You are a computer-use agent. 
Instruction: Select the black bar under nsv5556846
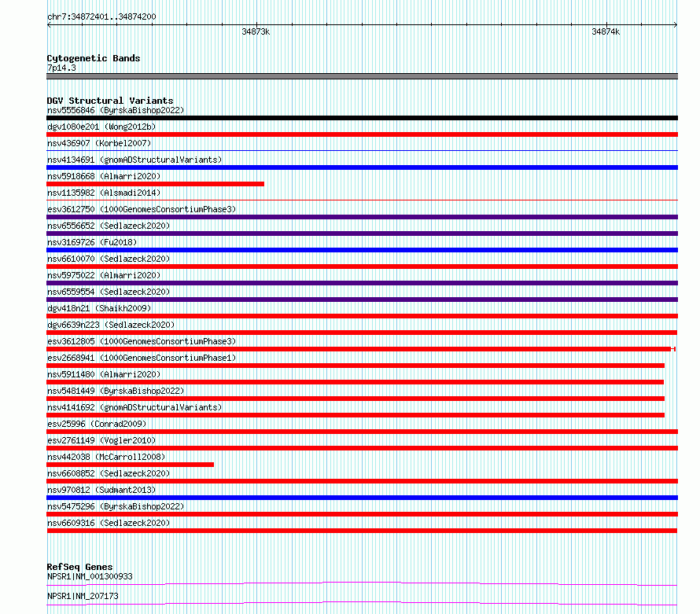(362, 118)
